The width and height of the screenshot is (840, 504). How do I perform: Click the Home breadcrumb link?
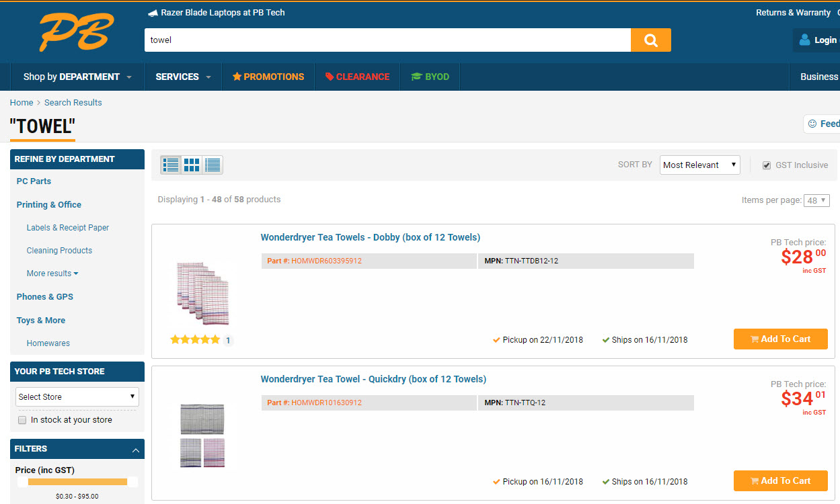(x=22, y=103)
